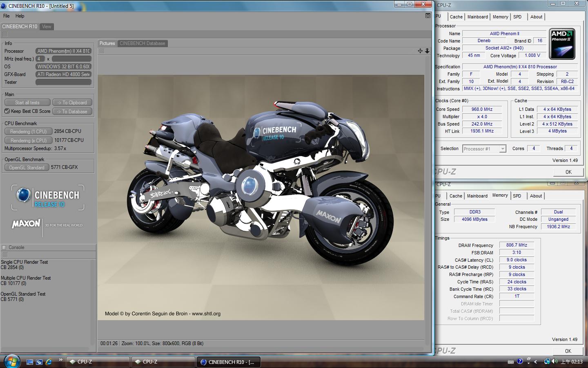Switch to CINEBENCH R10 via its taskbar button
Screen dimensions: 588x368
click(229, 362)
